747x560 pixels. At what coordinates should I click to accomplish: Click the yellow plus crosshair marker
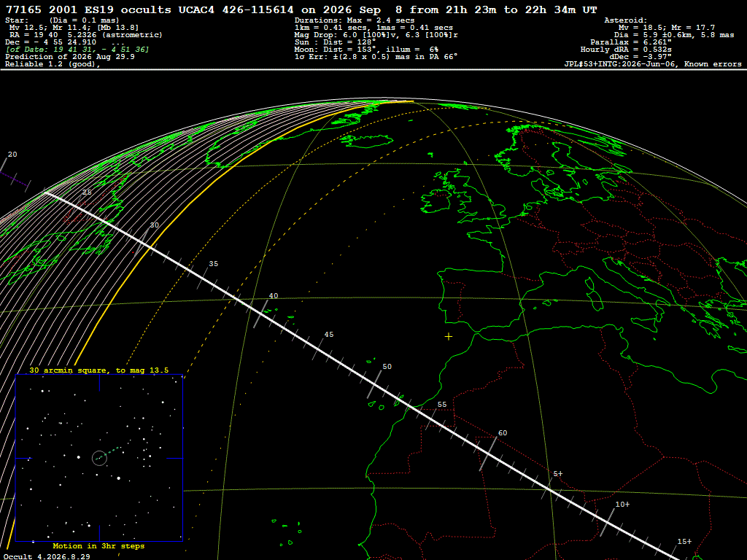[x=449, y=337]
